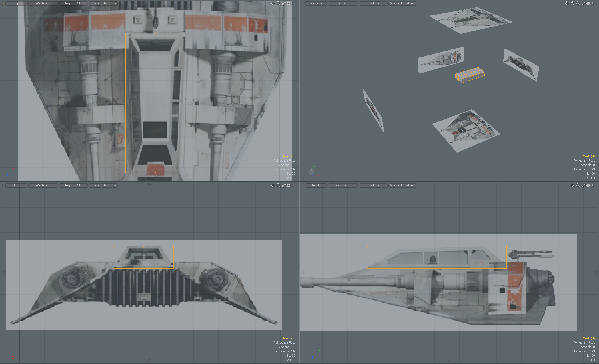This screenshot has width=599, height=364.
Task: Click the zoom magnifier icon in the Right viewport
Action: pyautogui.click(x=578, y=185)
